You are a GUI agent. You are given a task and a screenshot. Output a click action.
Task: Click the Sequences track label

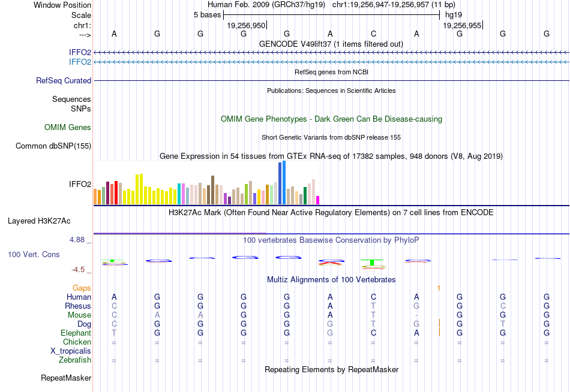click(x=71, y=99)
